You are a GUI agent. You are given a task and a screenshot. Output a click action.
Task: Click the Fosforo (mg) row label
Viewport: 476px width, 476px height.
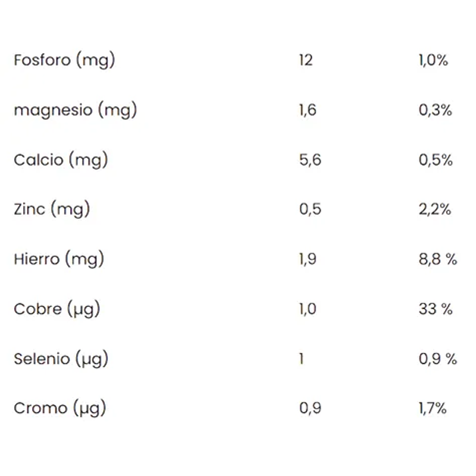[64, 61]
